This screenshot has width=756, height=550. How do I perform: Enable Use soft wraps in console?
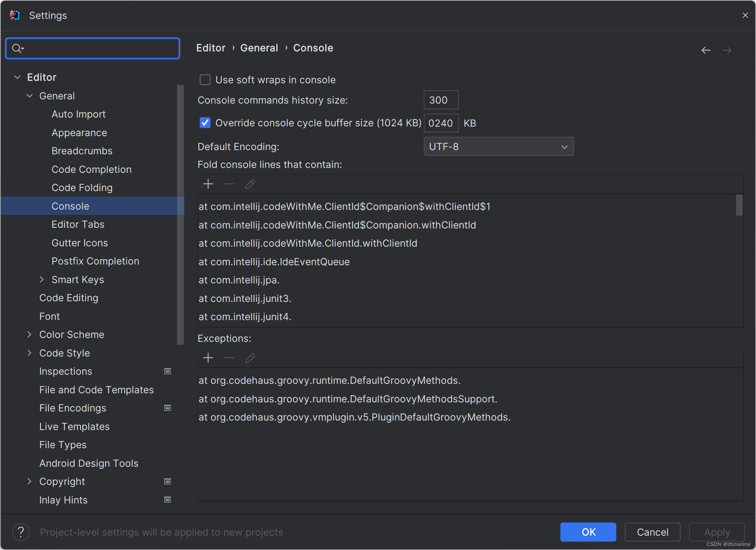point(205,80)
